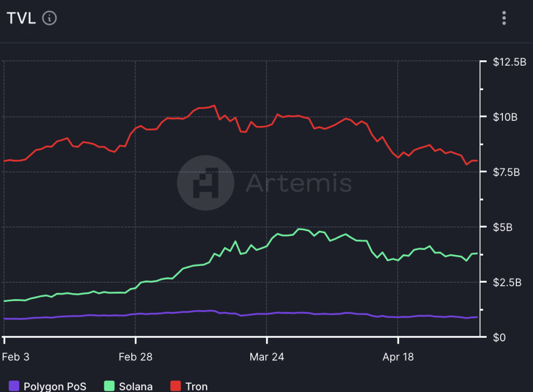Screen dimensions: 533x392
Task: Select the Apr 18 date label
Action: pyautogui.click(x=398, y=357)
